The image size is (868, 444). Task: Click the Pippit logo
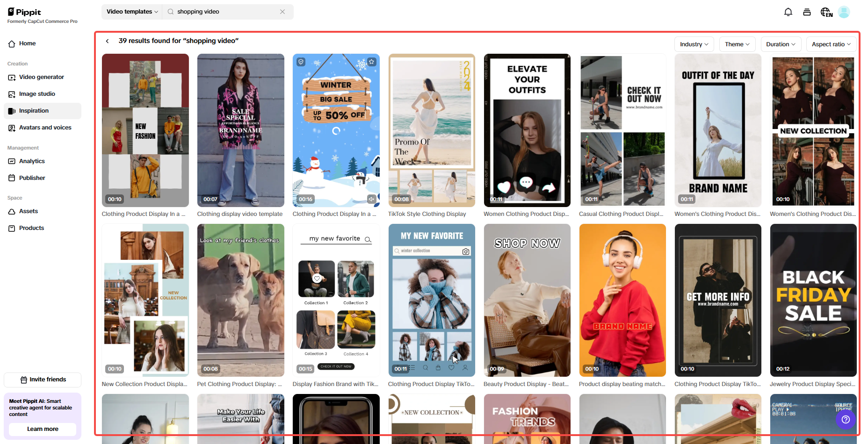pyautogui.click(x=24, y=12)
